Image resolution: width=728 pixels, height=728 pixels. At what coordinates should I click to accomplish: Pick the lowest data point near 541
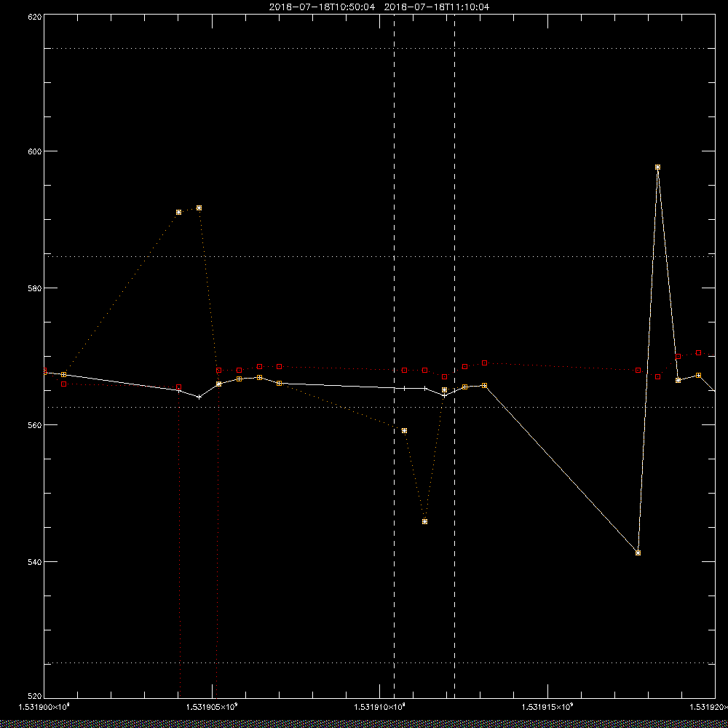[x=638, y=553]
